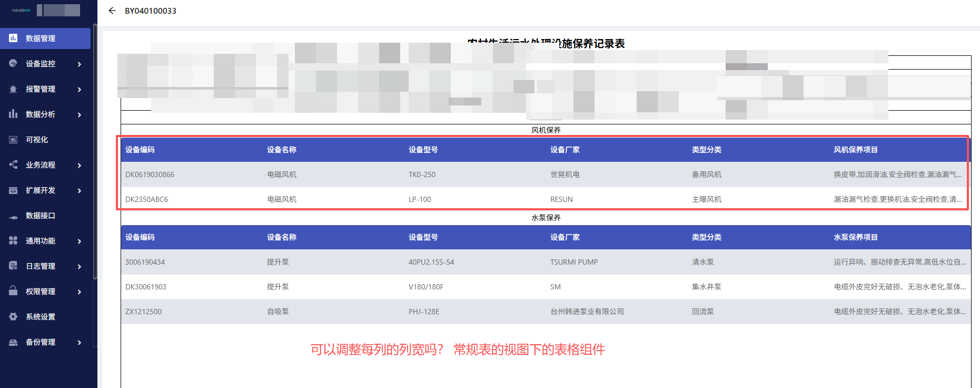Click the 系统设置 gear icon

click(13, 316)
